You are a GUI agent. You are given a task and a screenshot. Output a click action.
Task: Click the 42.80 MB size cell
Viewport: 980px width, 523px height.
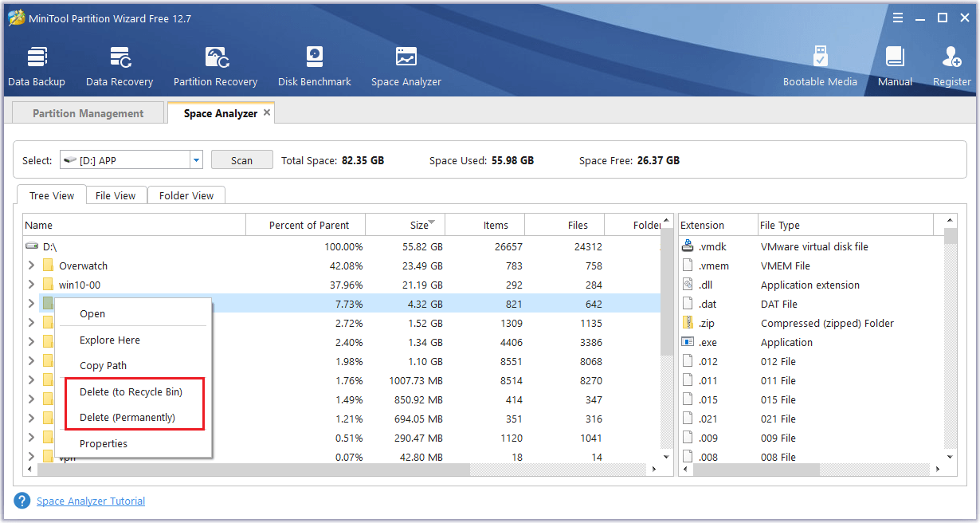coord(422,457)
